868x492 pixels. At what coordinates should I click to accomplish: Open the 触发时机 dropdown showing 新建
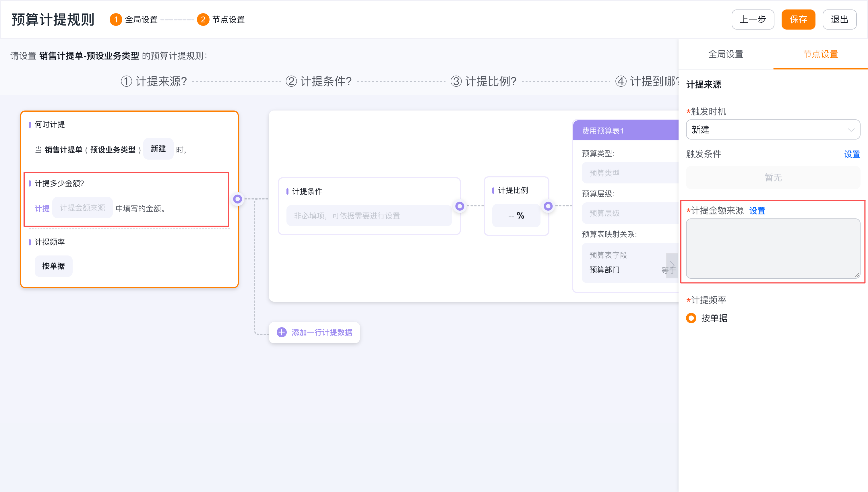tap(773, 129)
